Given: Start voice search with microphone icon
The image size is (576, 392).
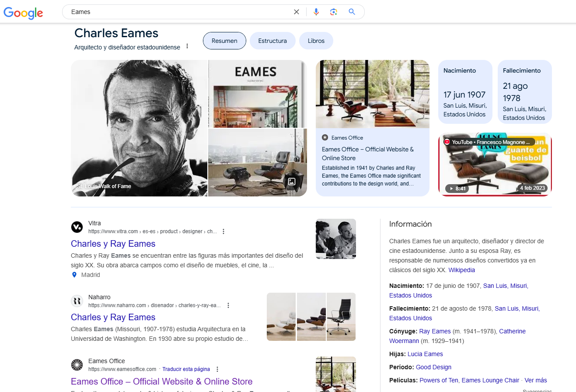Looking at the screenshot, I should coord(316,12).
